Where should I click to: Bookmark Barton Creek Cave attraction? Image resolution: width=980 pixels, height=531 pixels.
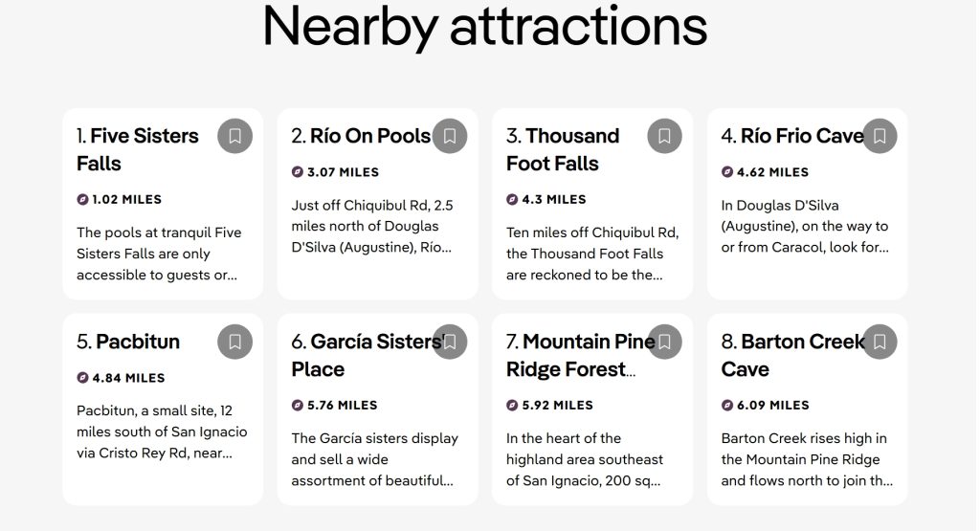880,342
